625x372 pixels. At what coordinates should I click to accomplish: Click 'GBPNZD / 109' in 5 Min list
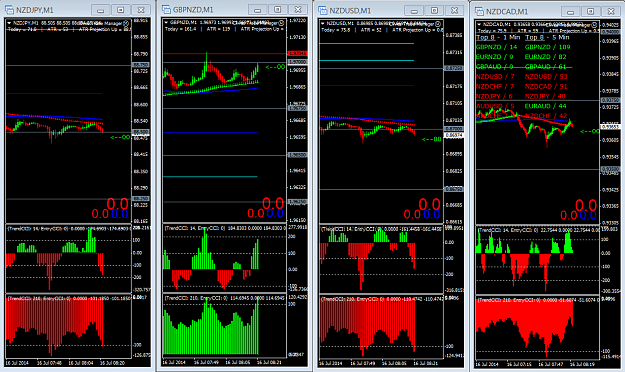(548, 47)
